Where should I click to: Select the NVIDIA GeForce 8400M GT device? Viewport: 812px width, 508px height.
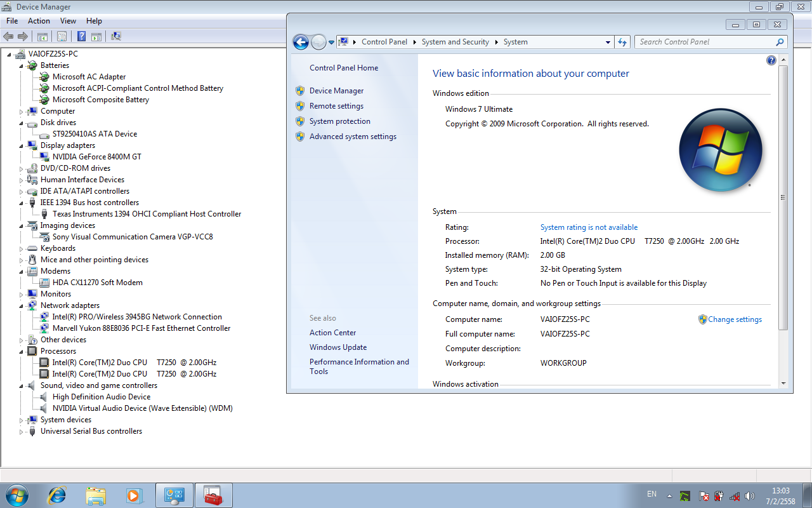97,157
